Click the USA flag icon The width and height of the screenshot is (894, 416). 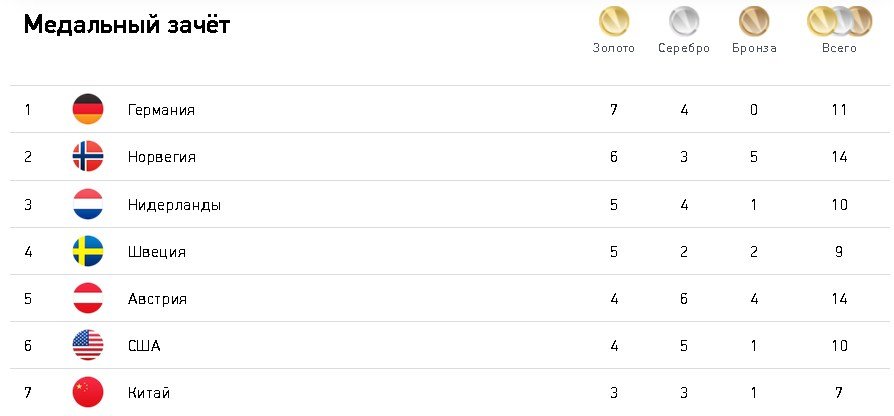(88, 345)
